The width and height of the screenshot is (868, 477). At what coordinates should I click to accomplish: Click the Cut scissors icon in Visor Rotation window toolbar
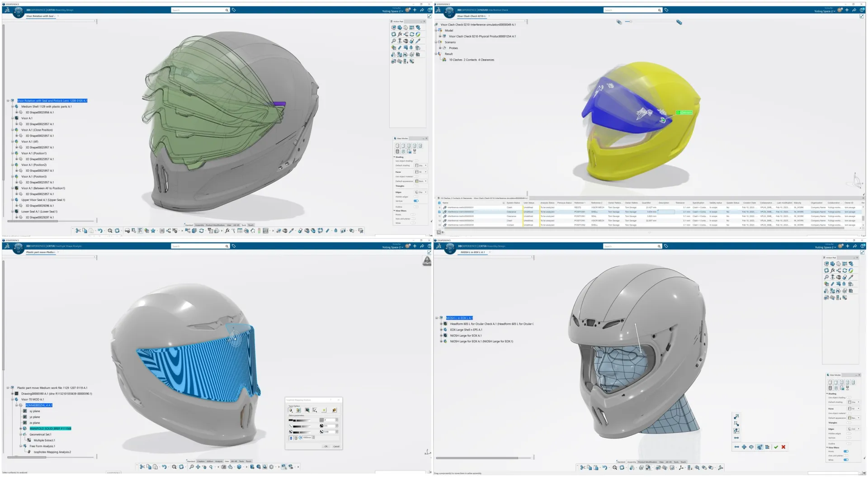click(x=78, y=231)
